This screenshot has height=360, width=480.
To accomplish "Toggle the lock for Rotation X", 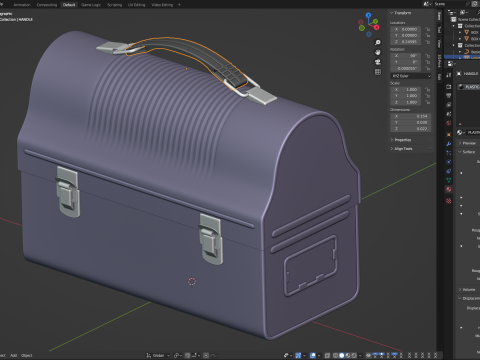I will coord(428,56).
